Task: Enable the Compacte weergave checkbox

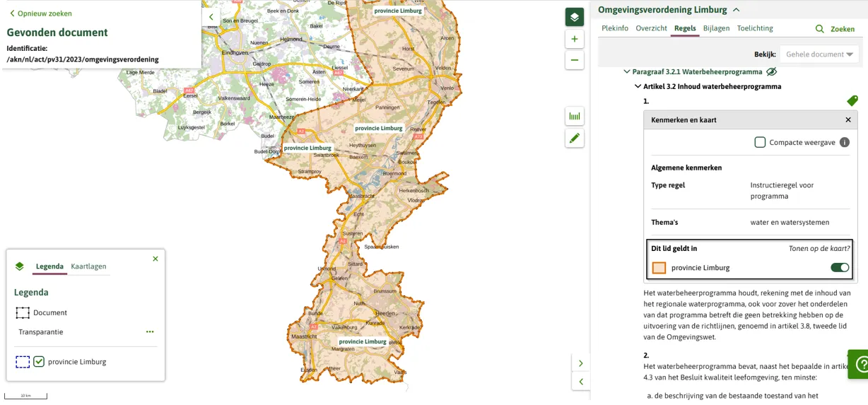Action: (x=760, y=142)
